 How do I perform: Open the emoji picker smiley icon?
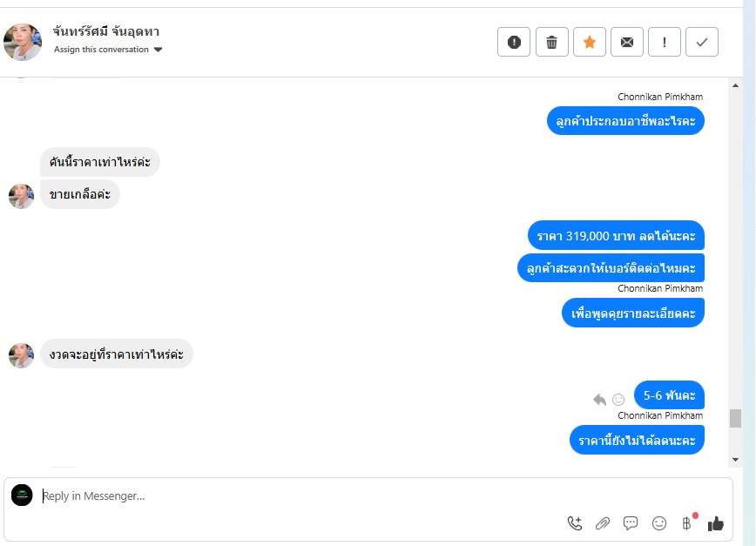(x=659, y=523)
